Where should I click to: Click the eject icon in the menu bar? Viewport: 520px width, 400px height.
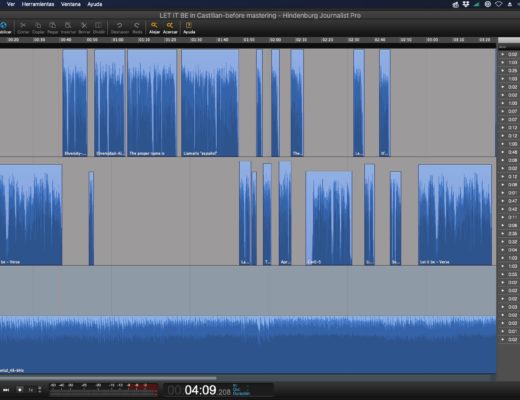pos(510,4)
